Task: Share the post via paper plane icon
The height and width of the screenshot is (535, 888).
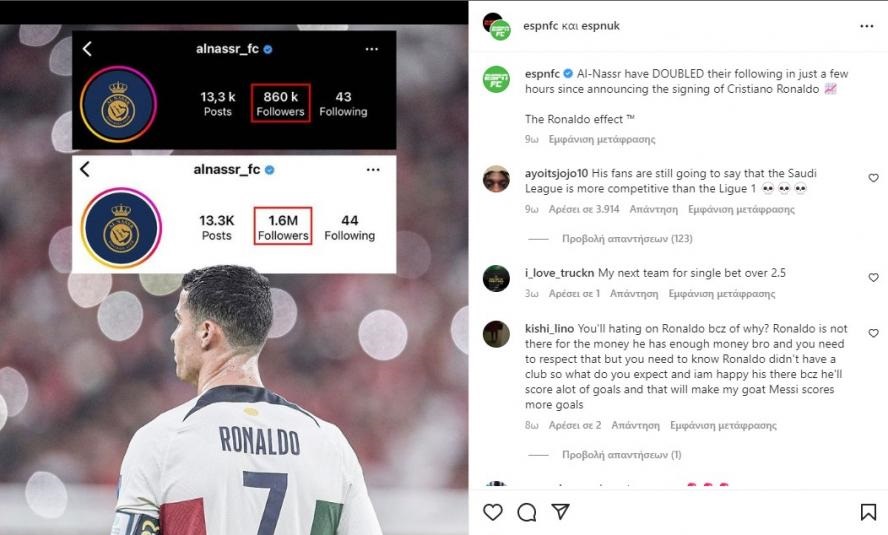Action: (560, 511)
